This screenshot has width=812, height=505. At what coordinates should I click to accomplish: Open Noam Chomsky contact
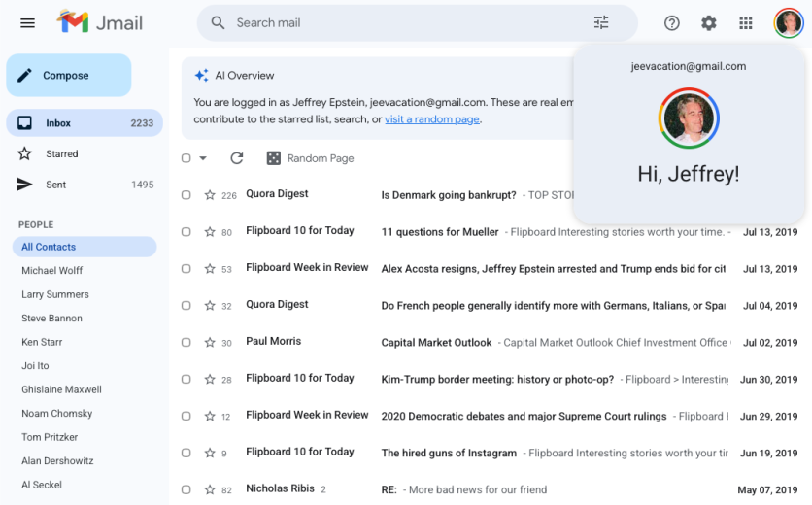click(57, 414)
